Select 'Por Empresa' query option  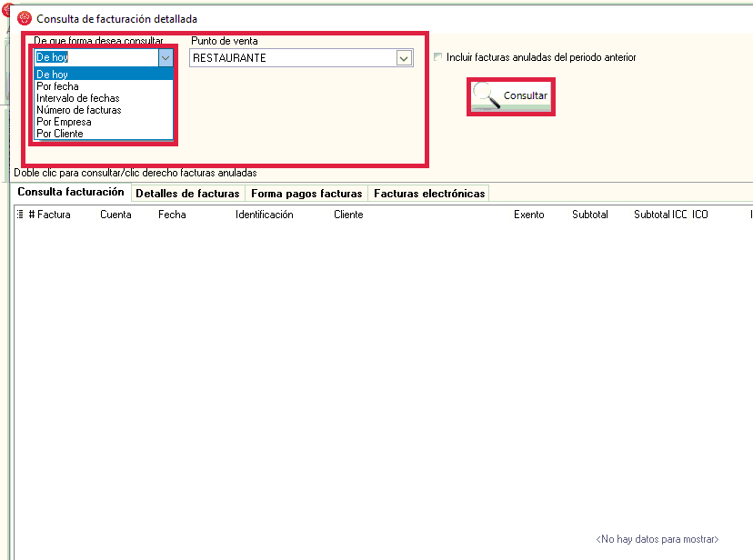64,122
